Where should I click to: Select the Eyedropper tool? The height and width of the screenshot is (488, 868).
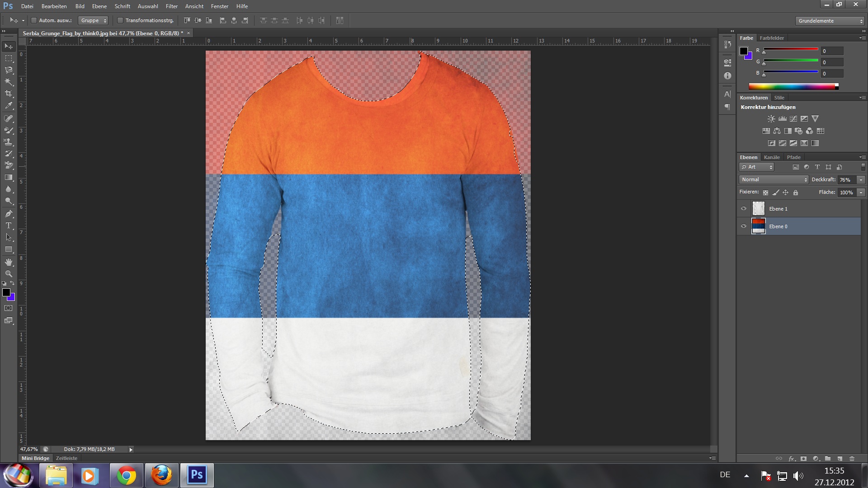click(9, 106)
